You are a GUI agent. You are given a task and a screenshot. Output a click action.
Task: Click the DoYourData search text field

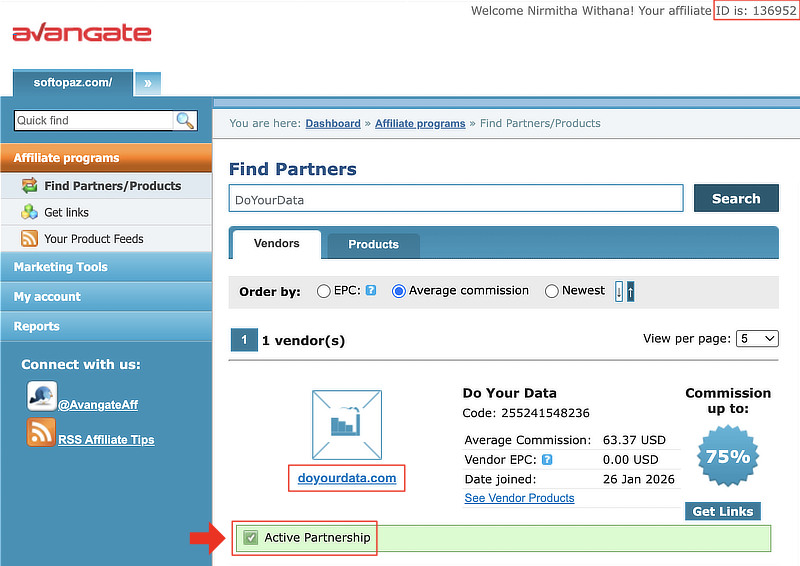(x=455, y=199)
